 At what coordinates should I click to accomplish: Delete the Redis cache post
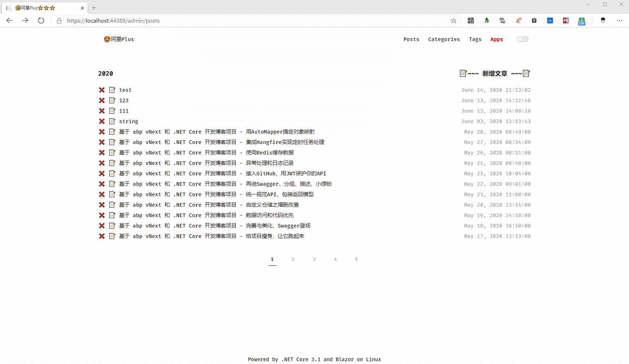point(102,153)
